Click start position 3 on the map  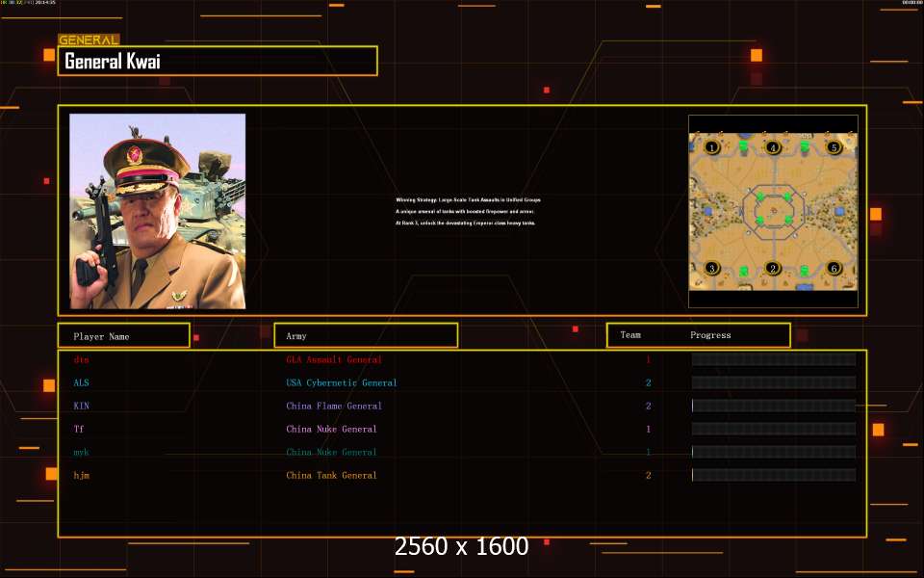coord(711,269)
